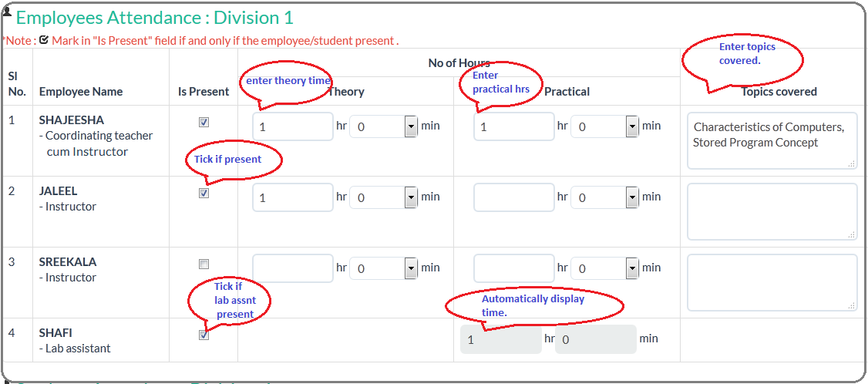Focus JALEEL's theory hours input
This screenshot has height=384, width=868.
[293, 197]
